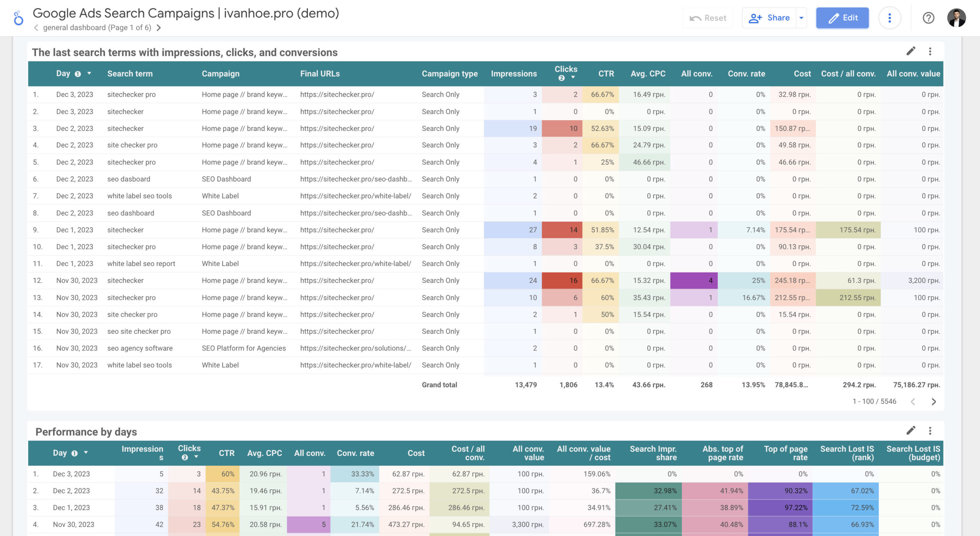980x536 pixels.
Task: Open three-dot menu of search terms table
Action: point(930,51)
